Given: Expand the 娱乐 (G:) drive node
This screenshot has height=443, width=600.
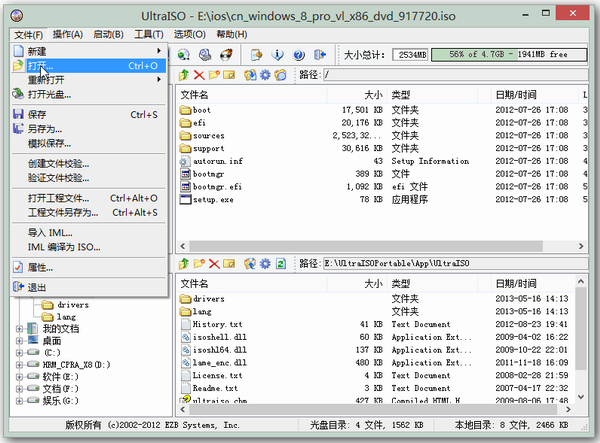Looking at the screenshot, I should click(19, 401).
